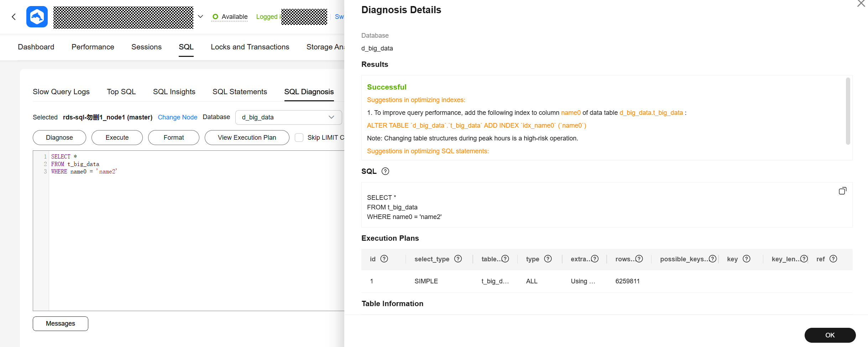
Task: Click help icon next to ref column
Action: (x=833, y=259)
